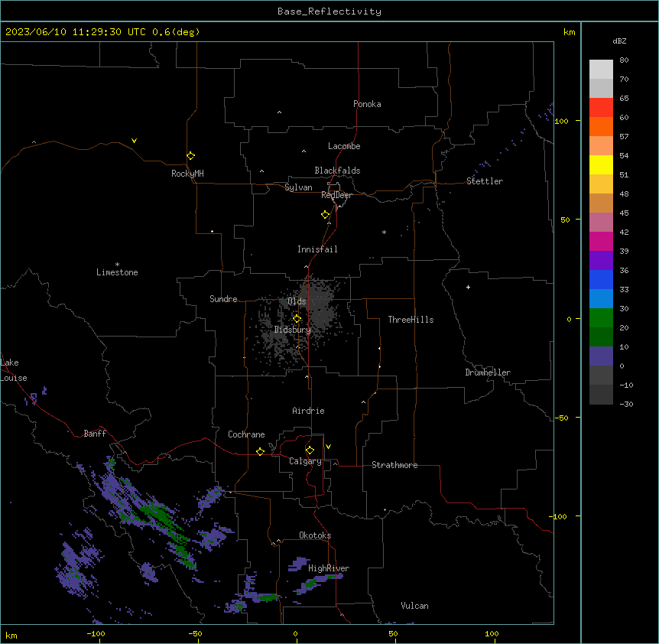Viewport: 659px width, 644px height.
Task: Click the white asterisk marker above Limestone
Action: coord(117,265)
